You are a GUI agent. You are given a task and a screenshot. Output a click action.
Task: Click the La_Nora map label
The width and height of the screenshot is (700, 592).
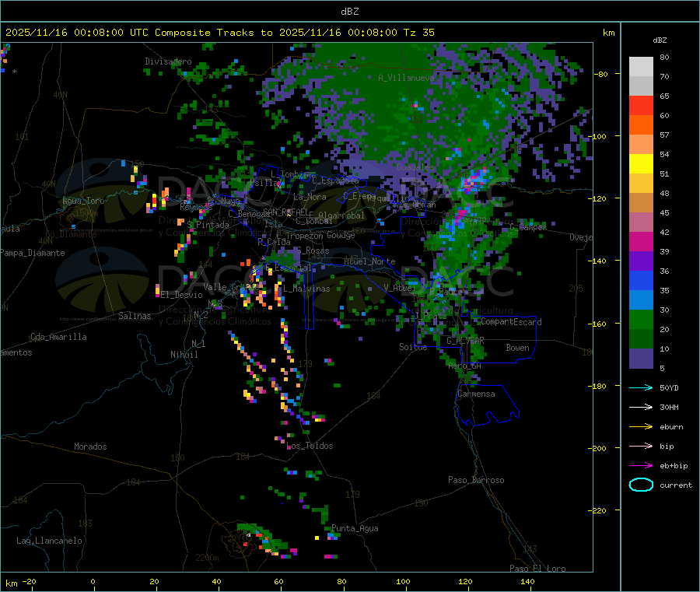tap(310, 197)
